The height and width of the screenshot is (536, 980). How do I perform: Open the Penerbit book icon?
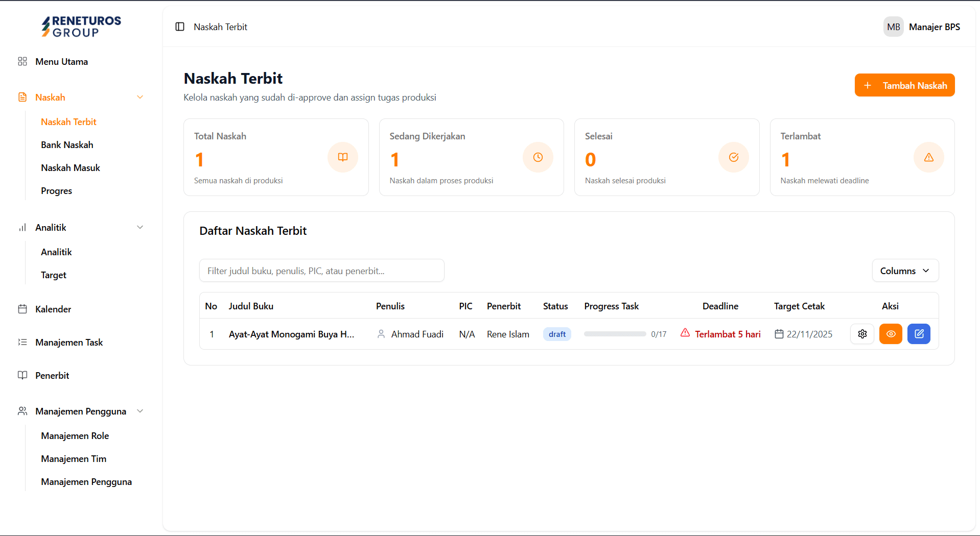click(x=22, y=375)
